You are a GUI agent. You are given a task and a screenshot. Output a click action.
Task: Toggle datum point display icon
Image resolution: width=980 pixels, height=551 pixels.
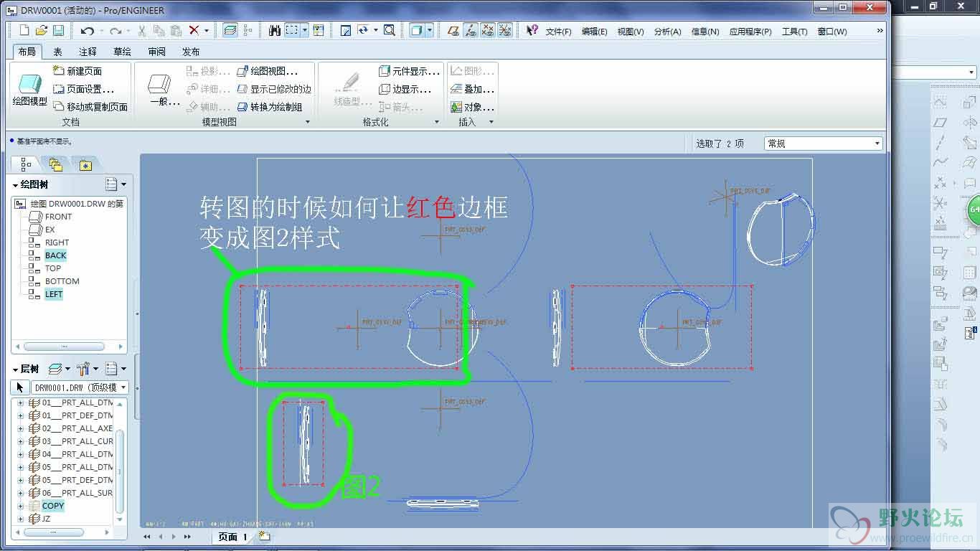pyautogui.click(x=488, y=30)
